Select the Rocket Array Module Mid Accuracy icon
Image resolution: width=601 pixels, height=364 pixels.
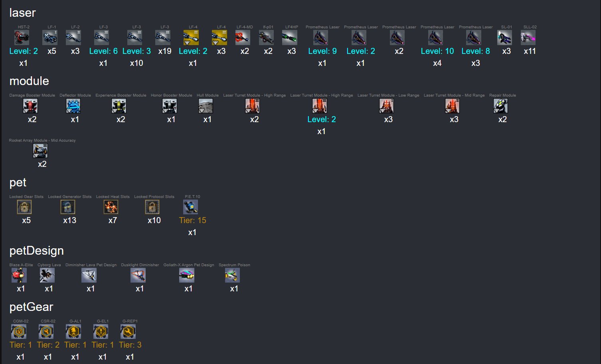point(40,151)
